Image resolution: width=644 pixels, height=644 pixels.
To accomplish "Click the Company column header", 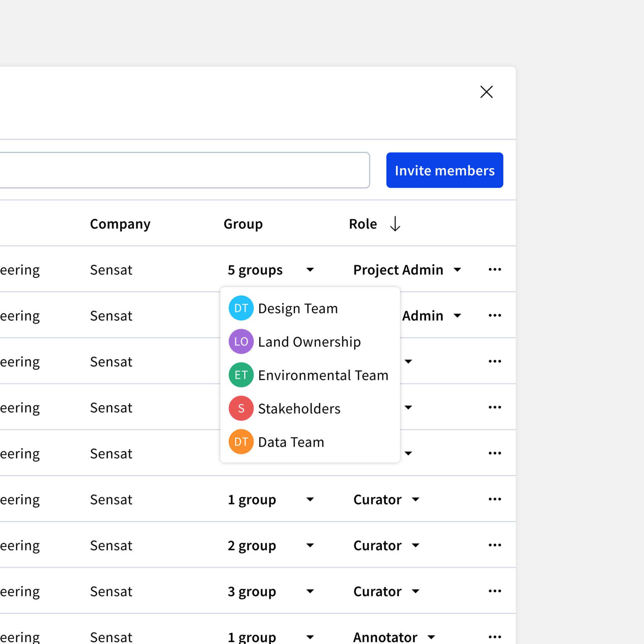I will click(x=120, y=224).
